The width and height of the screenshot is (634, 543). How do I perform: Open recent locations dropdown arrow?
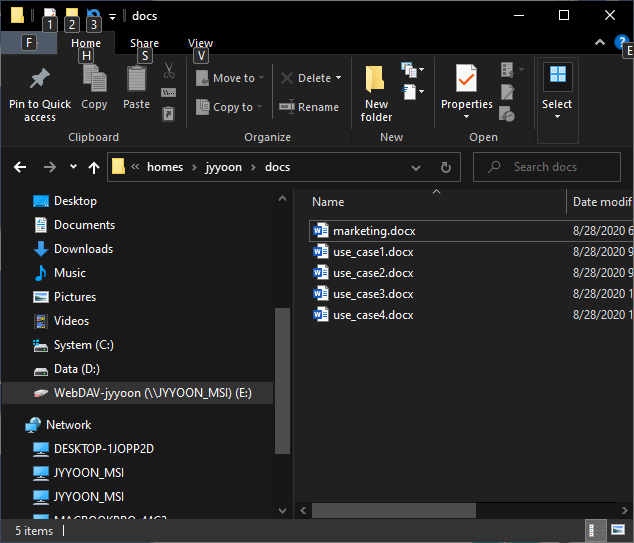(73, 166)
